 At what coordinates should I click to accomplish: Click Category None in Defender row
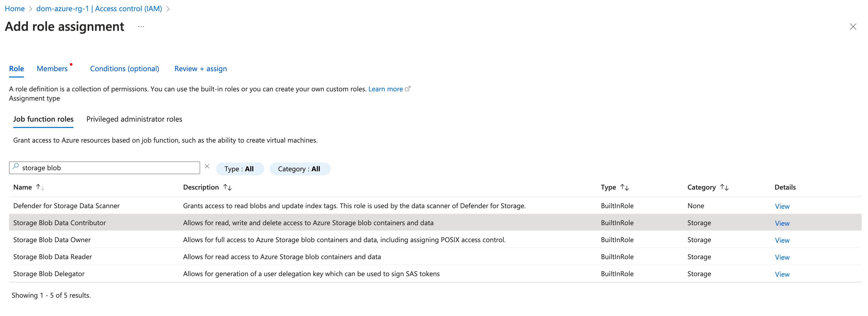tap(695, 206)
